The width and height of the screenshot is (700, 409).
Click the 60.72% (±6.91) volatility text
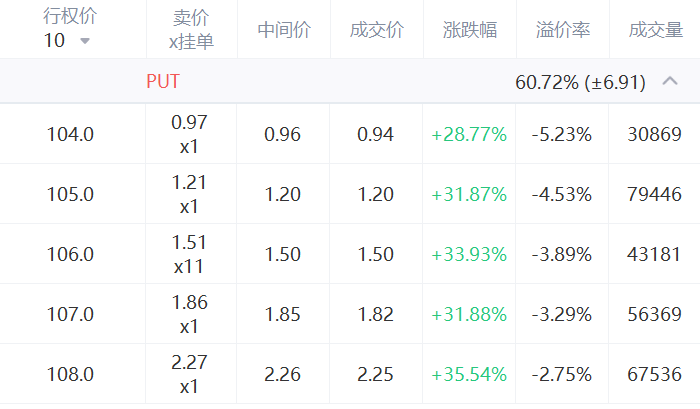click(580, 82)
